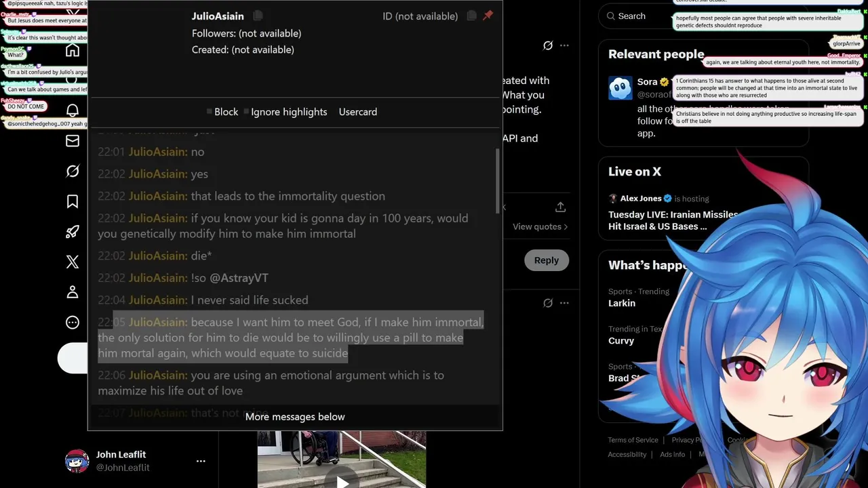Open Sora's avatar in Relevant people
This screenshot has width=868, height=488.
click(x=620, y=88)
